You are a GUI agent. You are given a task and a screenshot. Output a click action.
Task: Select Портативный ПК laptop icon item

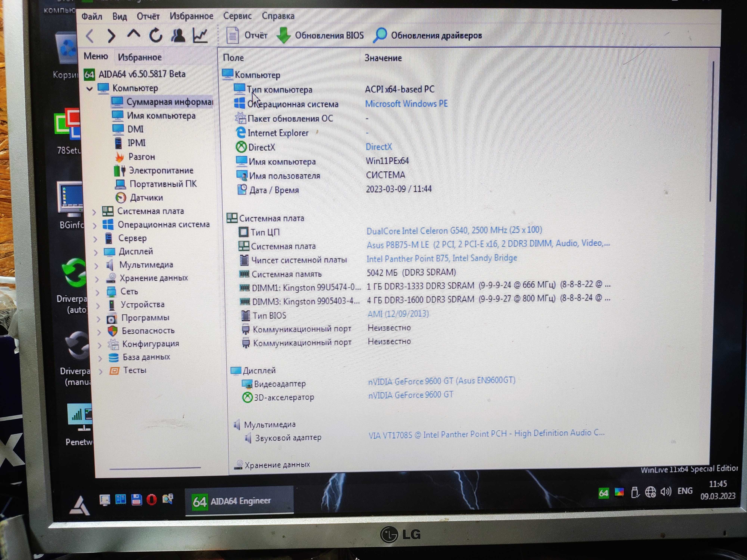[121, 184]
